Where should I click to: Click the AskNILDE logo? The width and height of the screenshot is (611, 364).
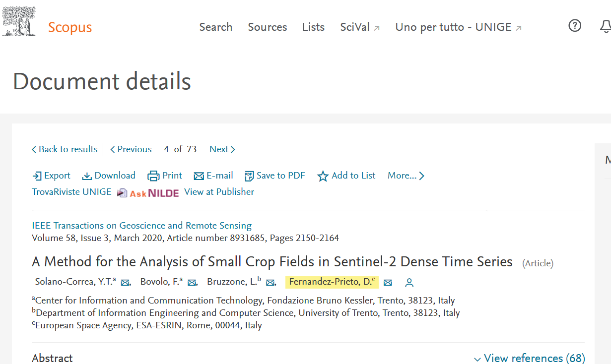148,193
